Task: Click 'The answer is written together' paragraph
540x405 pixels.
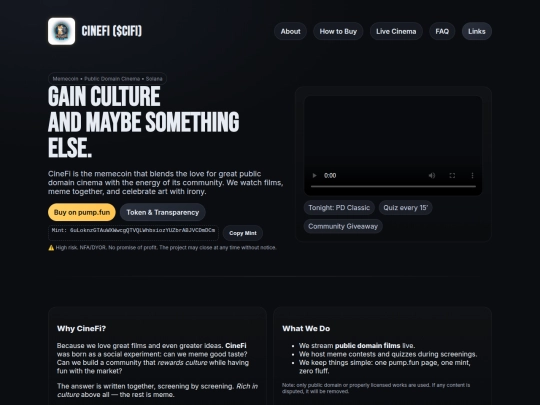Action: point(157,390)
